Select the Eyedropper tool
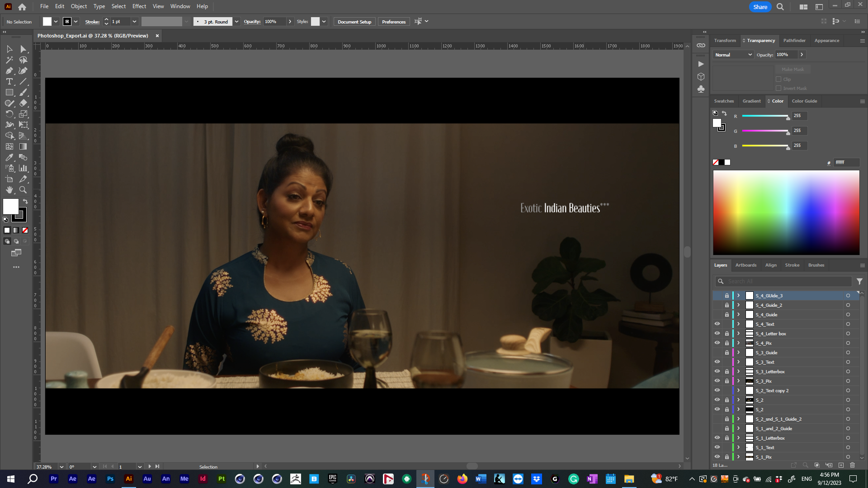The width and height of the screenshot is (868, 488). 9,157
